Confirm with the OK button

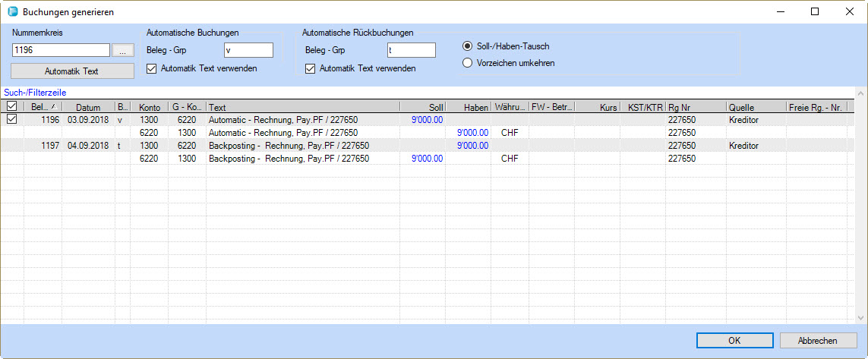(x=734, y=341)
